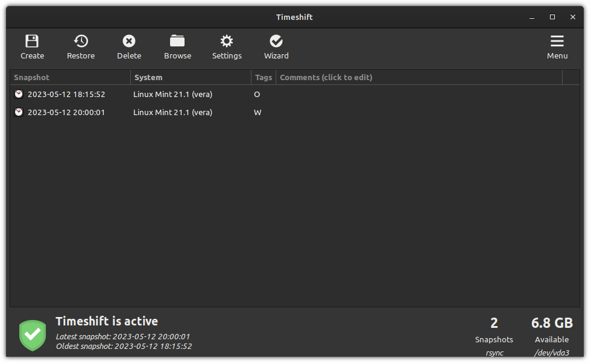Click the W tag of second snapshot

[x=258, y=112]
